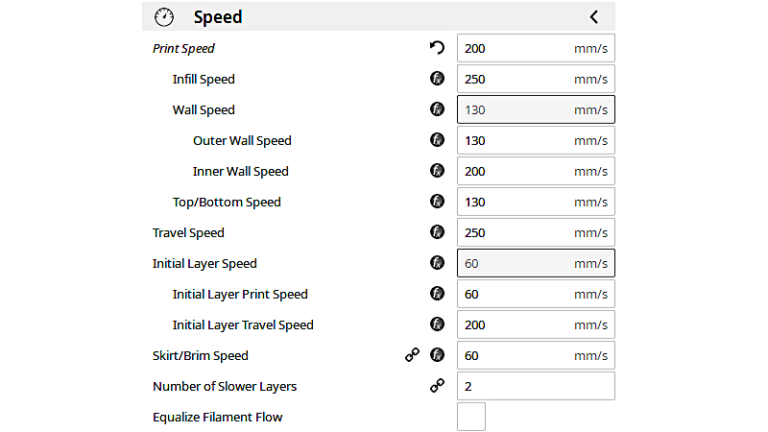Screen dimensions: 768x432
Task: Click the formula icon for Top/Bottom Speed
Action: click(436, 202)
